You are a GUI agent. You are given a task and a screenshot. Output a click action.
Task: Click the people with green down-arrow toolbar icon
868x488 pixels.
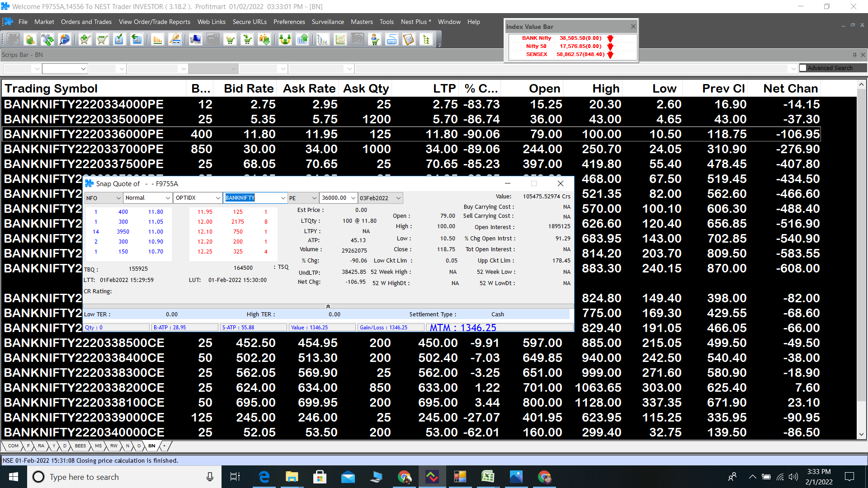pyautogui.click(x=265, y=40)
